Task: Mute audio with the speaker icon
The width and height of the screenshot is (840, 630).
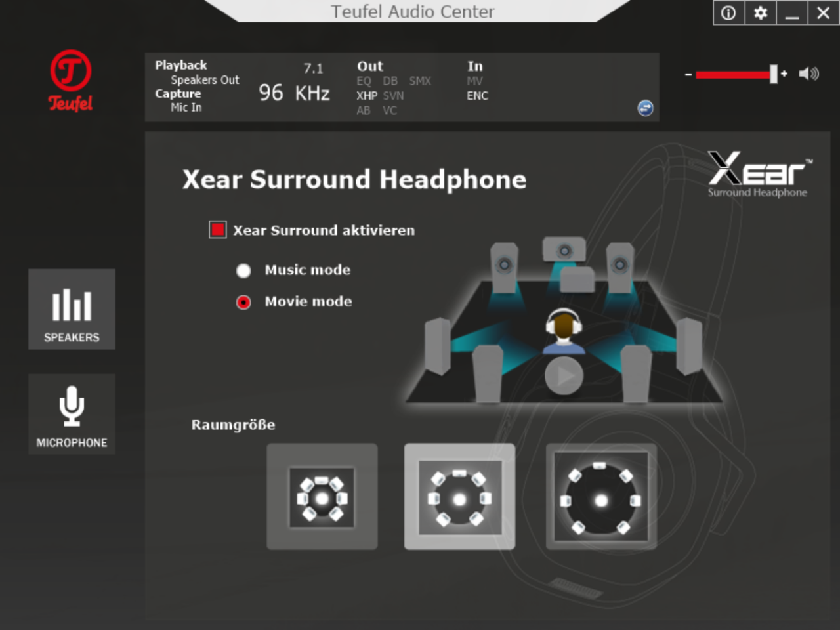Action: tap(809, 73)
